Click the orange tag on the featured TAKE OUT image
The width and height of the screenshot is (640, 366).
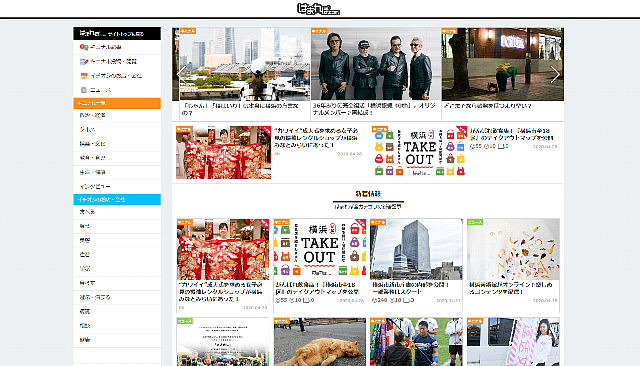pos(380,129)
